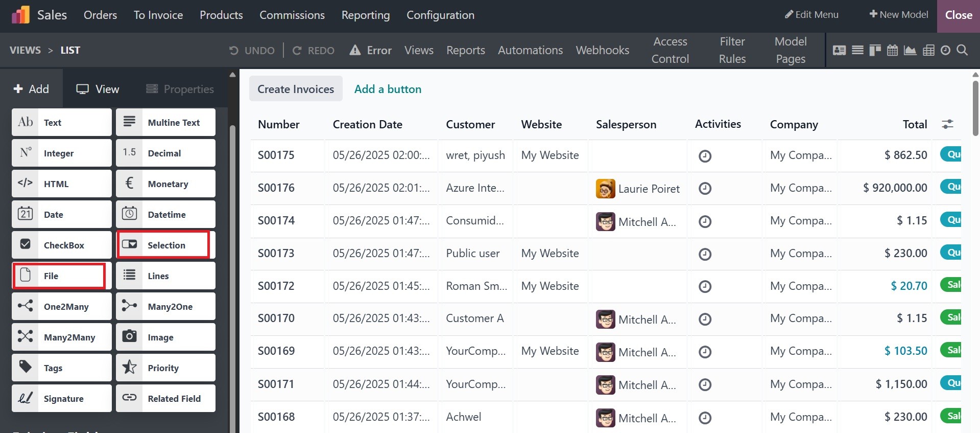Click the activity clock for S00175

coord(705,156)
